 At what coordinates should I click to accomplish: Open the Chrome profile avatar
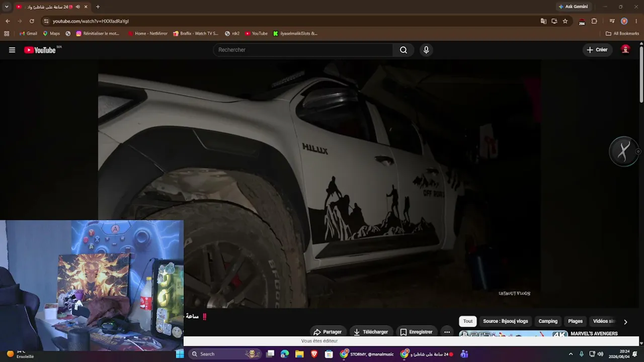click(x=624, y=21)
